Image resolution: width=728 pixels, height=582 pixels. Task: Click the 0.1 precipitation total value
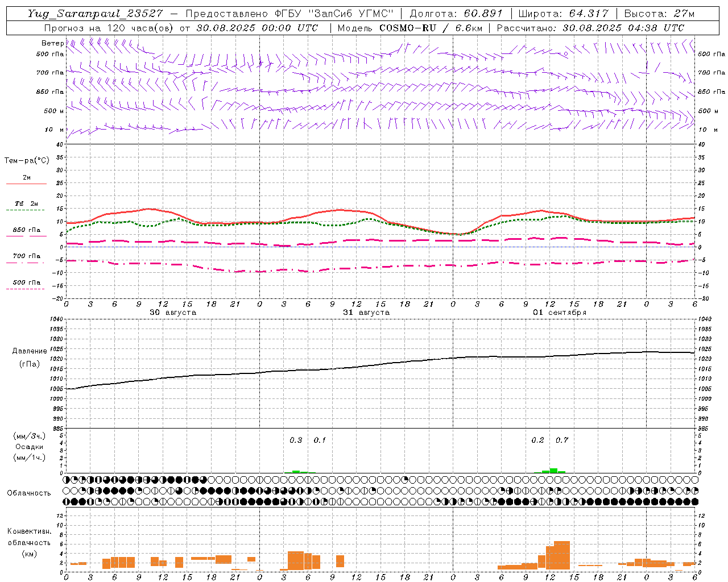coord(320,440)
